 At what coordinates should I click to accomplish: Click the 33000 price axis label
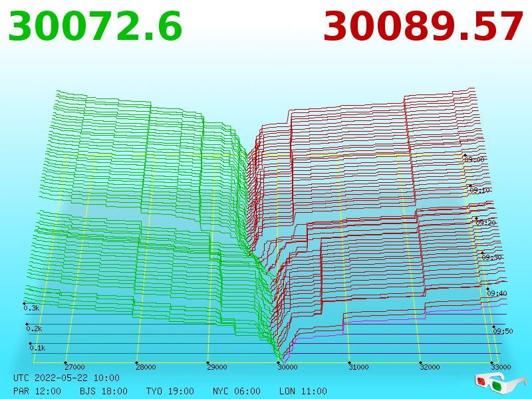coord(501,367)
